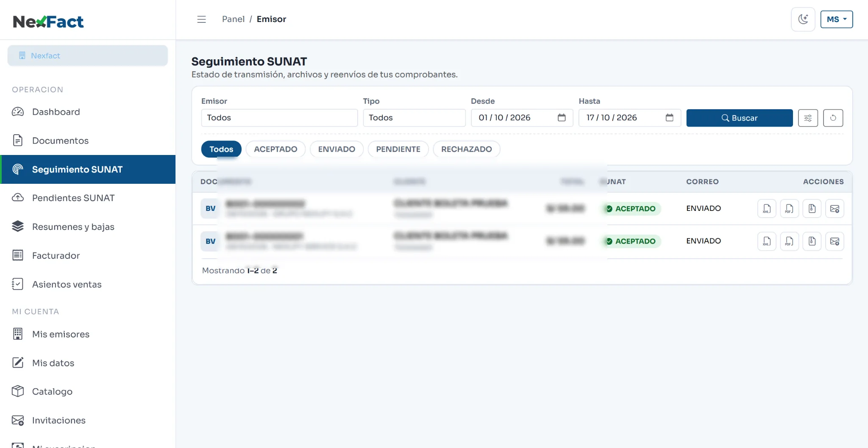Select the Nexfact company button in sidebar
868x448 pixels.
click(x=88, y=55)
